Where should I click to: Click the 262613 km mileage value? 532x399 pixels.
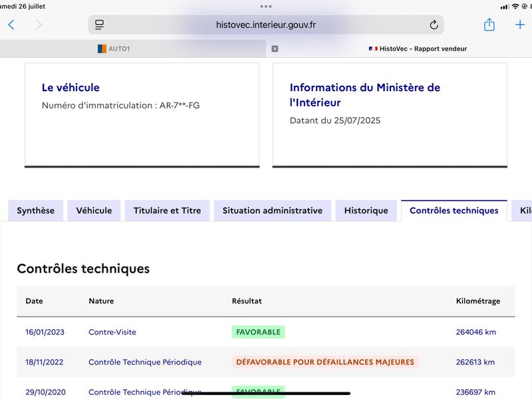(475, 362)
